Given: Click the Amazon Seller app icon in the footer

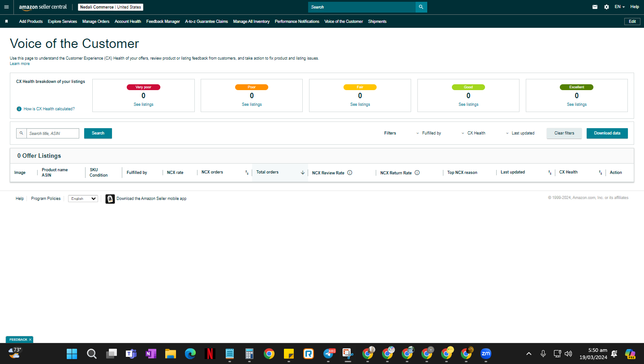Looking at the screenshot, I should point(110,199).
